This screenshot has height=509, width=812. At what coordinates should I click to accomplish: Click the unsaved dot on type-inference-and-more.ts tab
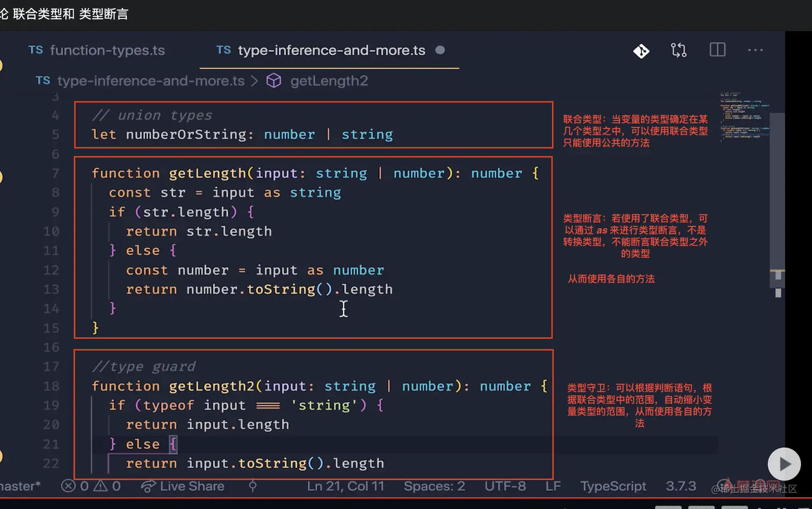(x=440, y=50)
